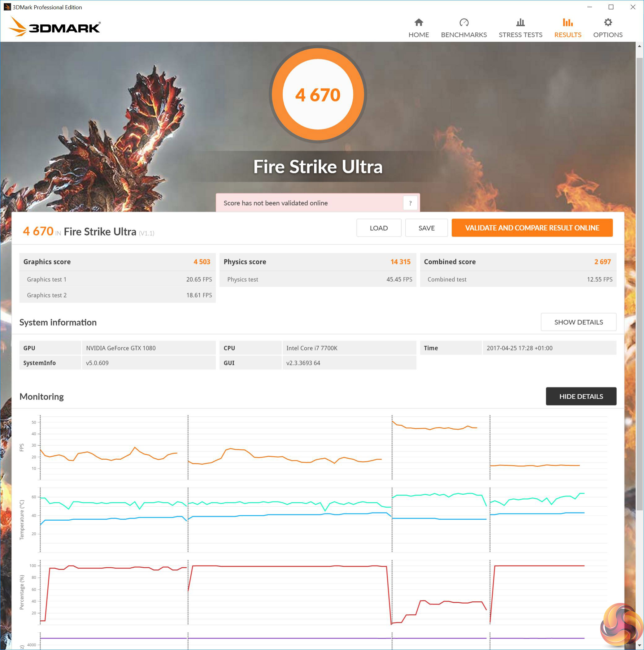Click the question mark help icon
The width and height of the screenshot is (644, 650).
click(410, 203)
